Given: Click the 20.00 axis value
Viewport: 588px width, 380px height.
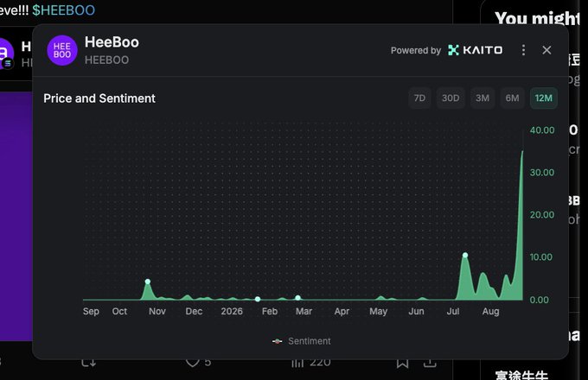Looking at the screenshot, I should tap(542, 215).
